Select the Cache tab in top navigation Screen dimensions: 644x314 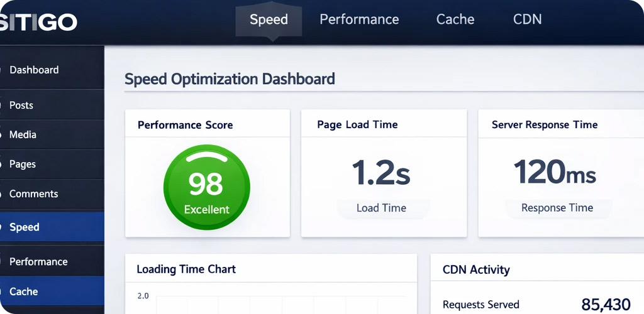pos(455,19)
